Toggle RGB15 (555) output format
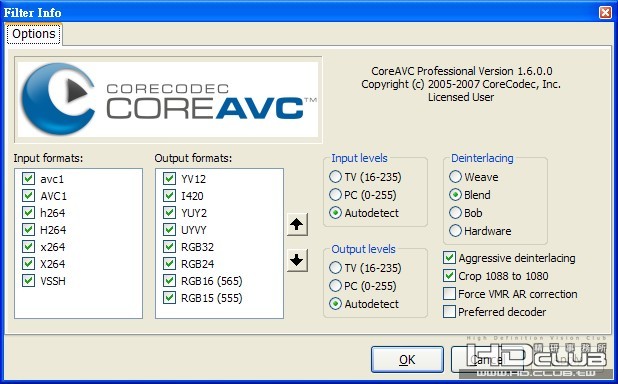618x384 pixels. point(169,298)
